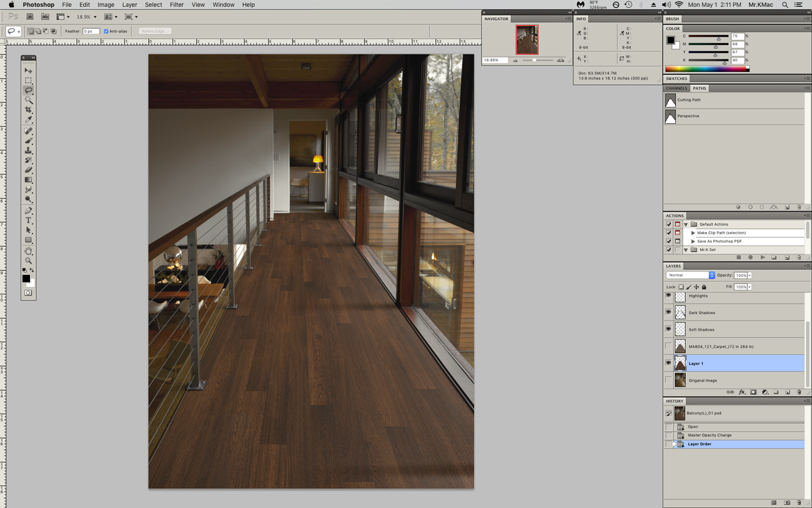Select the Crop tool
The height and width of the screenshot is (508, 812).
point(28,110)
